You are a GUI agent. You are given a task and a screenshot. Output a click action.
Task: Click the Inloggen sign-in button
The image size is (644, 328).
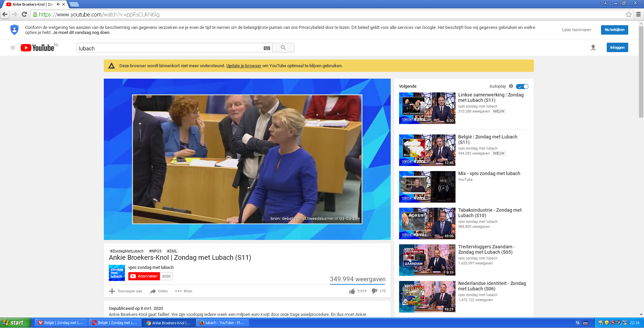pos(617,47)
